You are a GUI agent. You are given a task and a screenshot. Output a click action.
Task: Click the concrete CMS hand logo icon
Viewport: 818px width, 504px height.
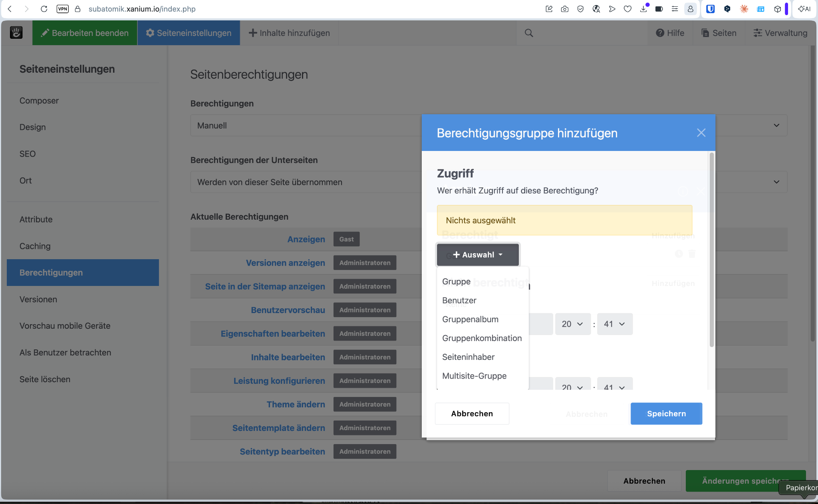pos(16,33)
